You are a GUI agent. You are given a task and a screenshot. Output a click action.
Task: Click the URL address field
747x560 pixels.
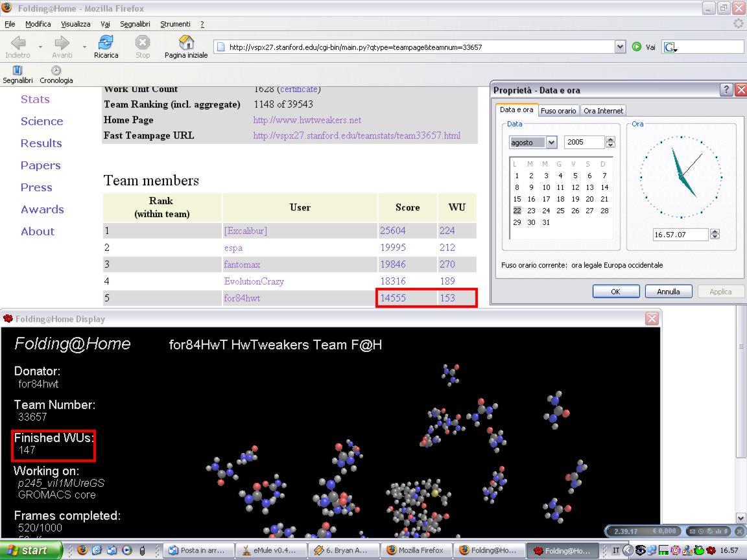click(x=414, y=47)
